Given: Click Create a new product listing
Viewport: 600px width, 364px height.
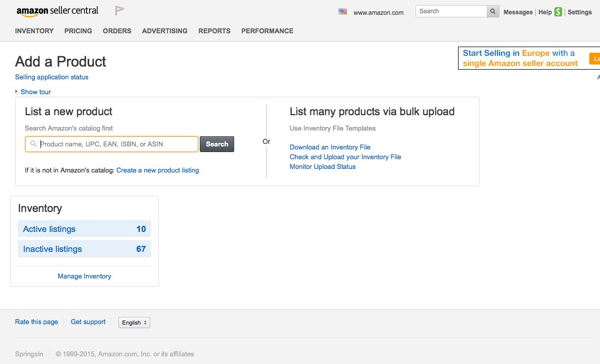Looking at the screenshot, I should pos(158,170).
